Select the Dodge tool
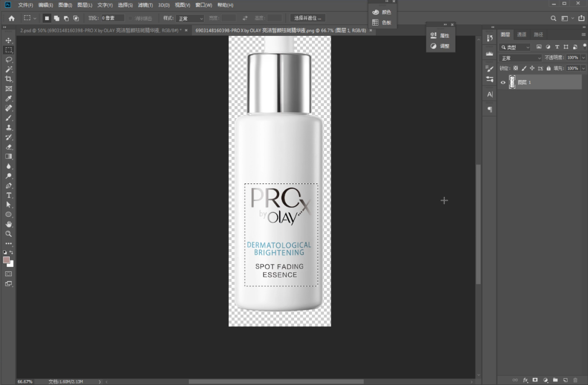Screen dimensions: 588x385 pyautogui.click(x=9, y=176)
